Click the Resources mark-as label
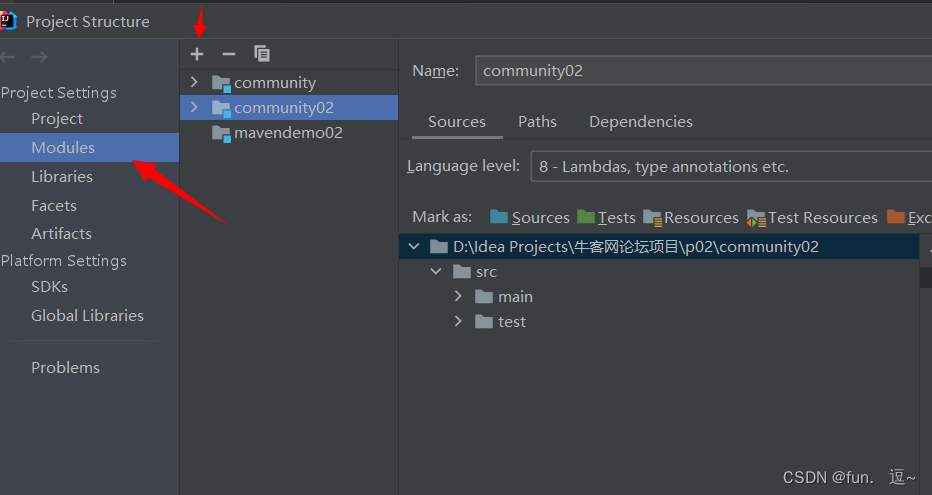 (701, 218)
